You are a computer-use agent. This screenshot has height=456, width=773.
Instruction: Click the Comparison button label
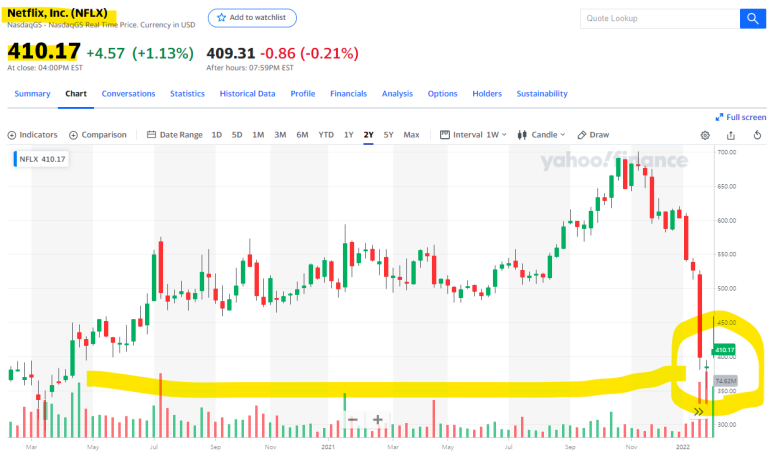pyautogui.click(x=104, y=135)
